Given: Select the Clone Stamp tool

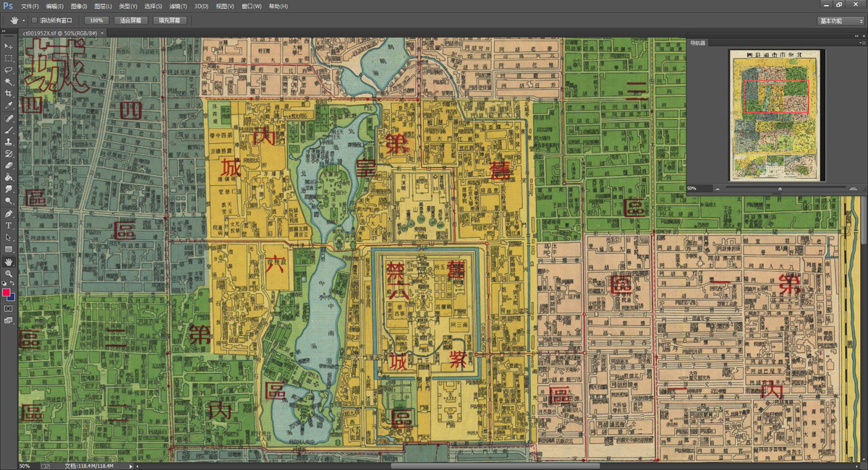Looking at the screenshot, I should 9,142.
